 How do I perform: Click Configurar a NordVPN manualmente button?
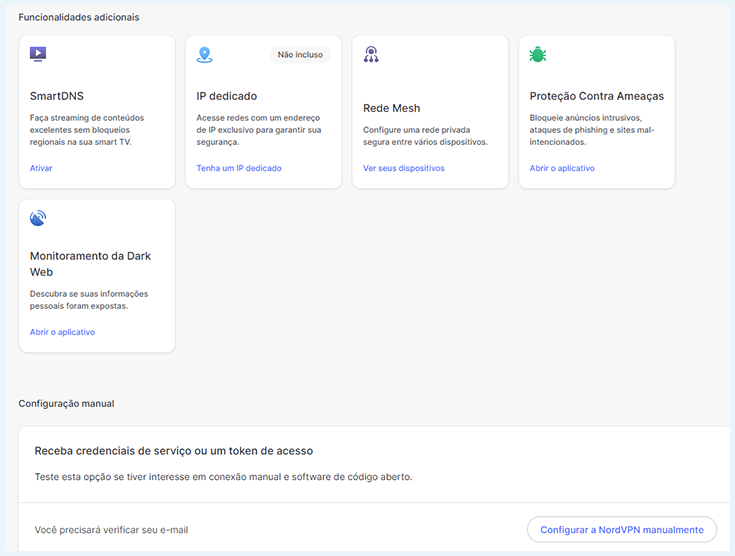click(622, 530)
